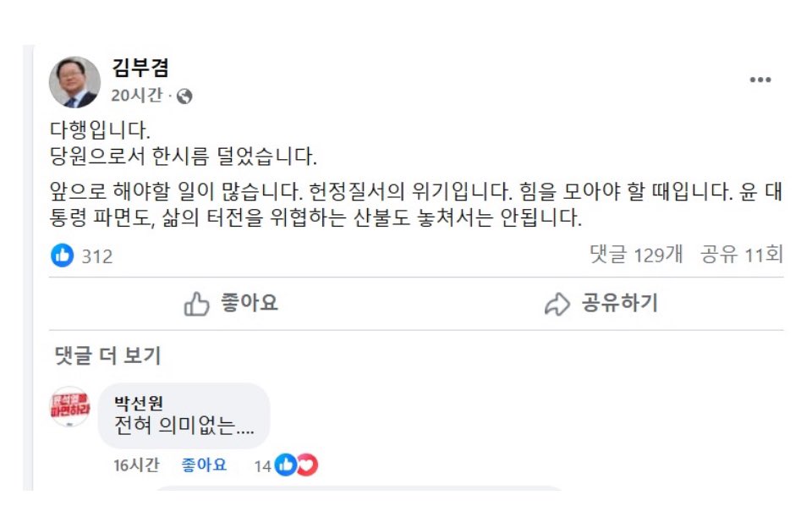Image resolution: width=812 pixels, height=506 pixels.
Task: Open the 312 reactions list
Action: [x=97, y=256]
